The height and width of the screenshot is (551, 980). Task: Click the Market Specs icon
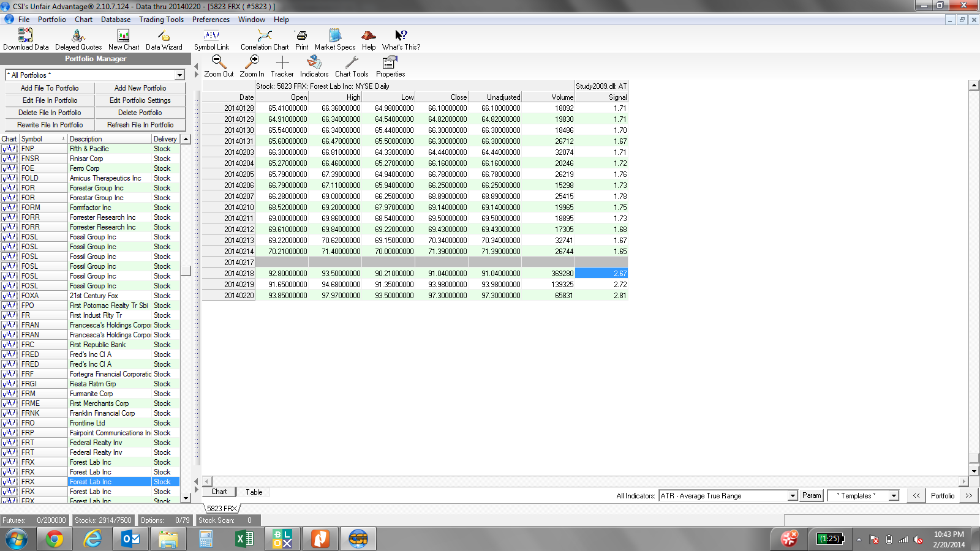(x=334, y=39)
